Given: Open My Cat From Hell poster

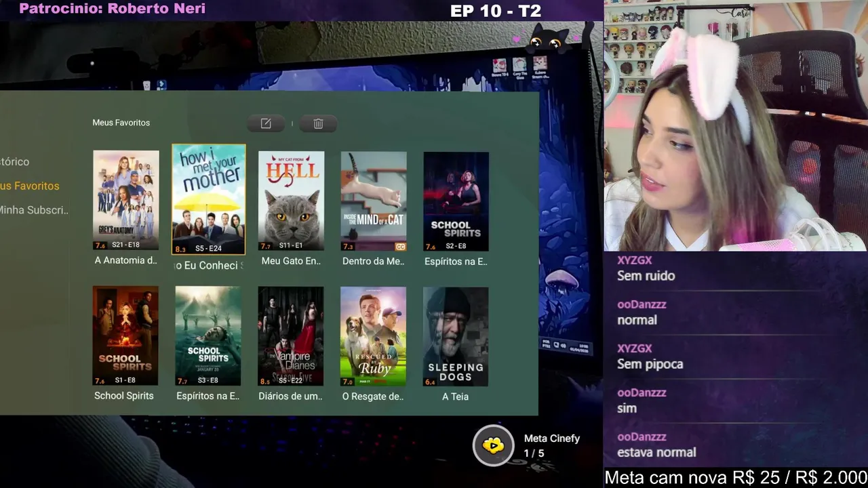Looking at the screenshot, I should [291, 201].
